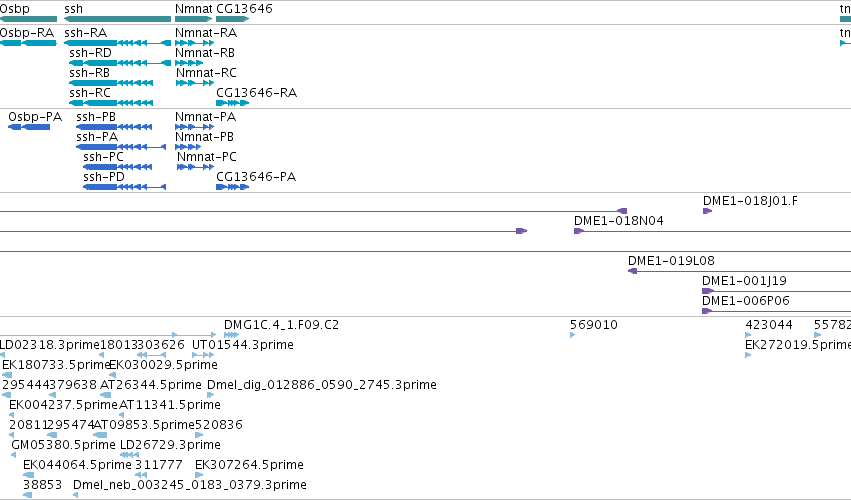This screenshot has height=500, width=851.
Task: Select the ssh-RD transcript label
Action: tap(90, 53)
